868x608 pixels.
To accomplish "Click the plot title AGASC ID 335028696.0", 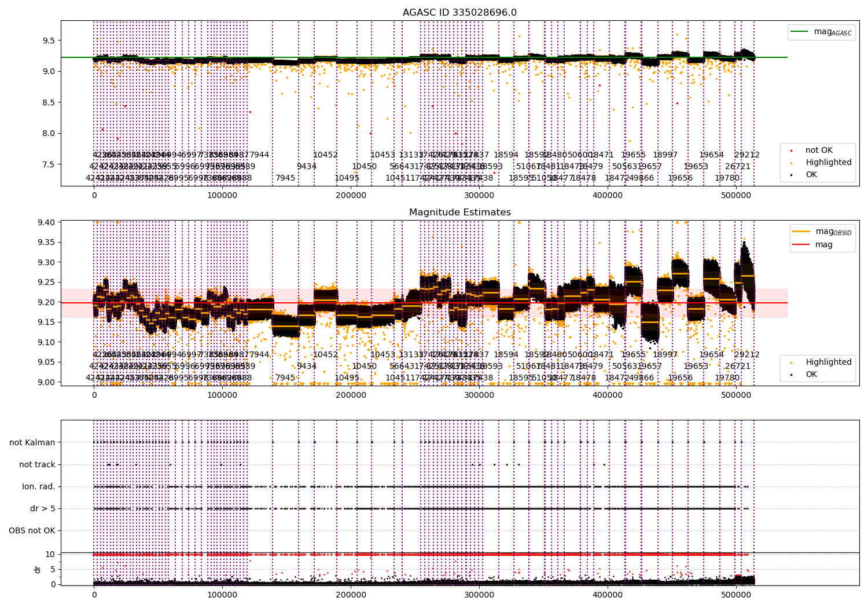I will (x=460, y=13).
